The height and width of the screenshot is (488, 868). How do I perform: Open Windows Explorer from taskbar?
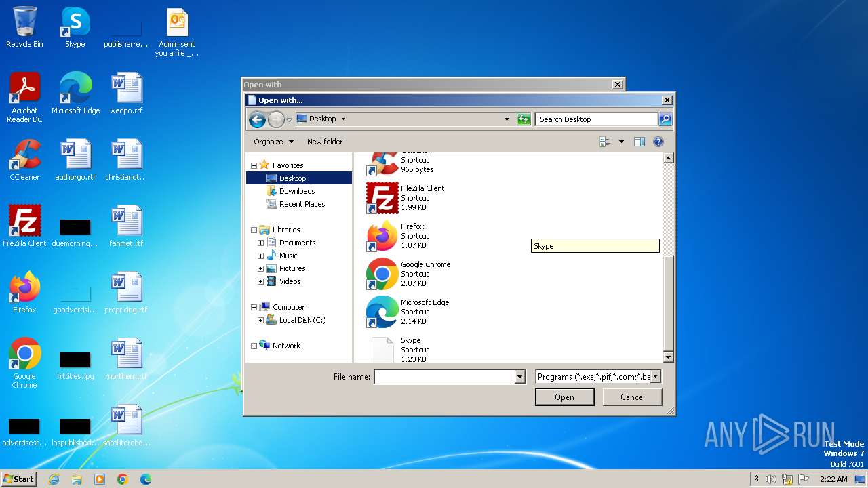(77, 479)
